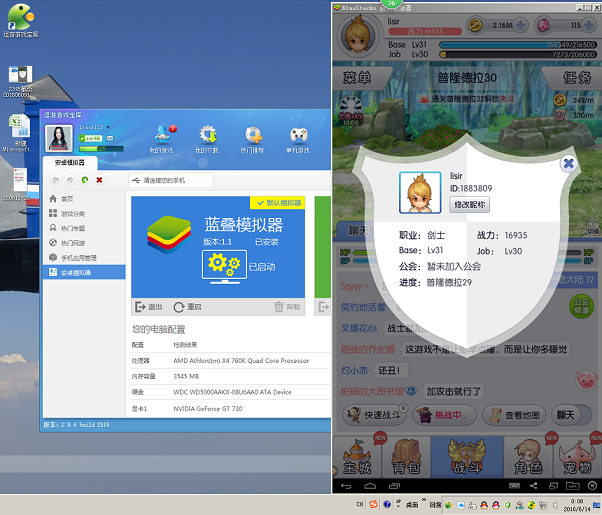Click the 快速战斗 button
The height and width of the screenshot is (515, 602).
pos(375,415)
